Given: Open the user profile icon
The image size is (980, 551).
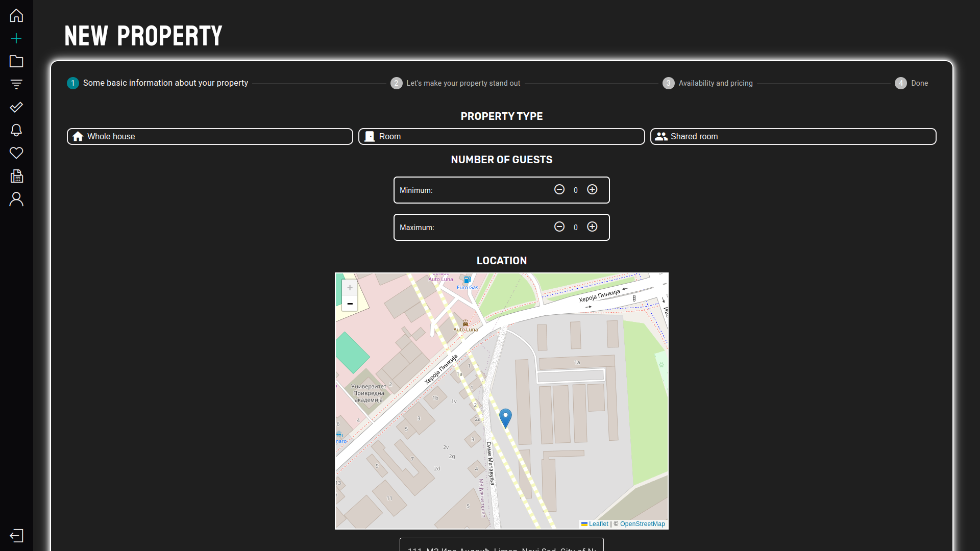Looking at the screenshot, I should click(16, 199).
